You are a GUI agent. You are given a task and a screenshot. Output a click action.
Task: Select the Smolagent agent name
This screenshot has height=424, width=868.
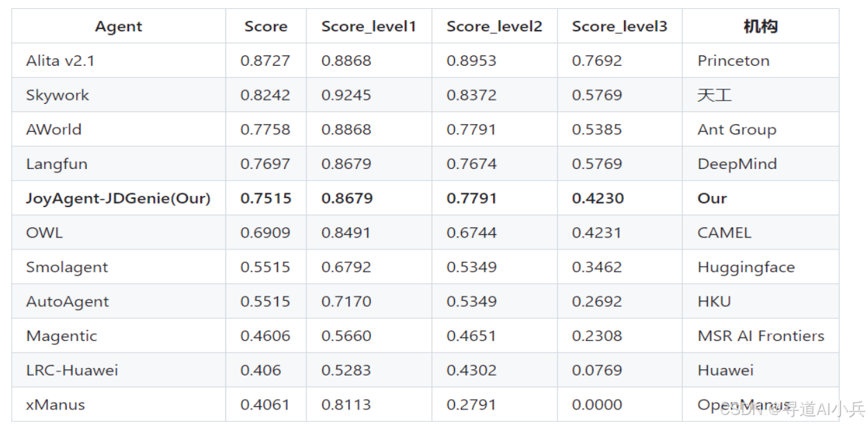pos(67,267)
